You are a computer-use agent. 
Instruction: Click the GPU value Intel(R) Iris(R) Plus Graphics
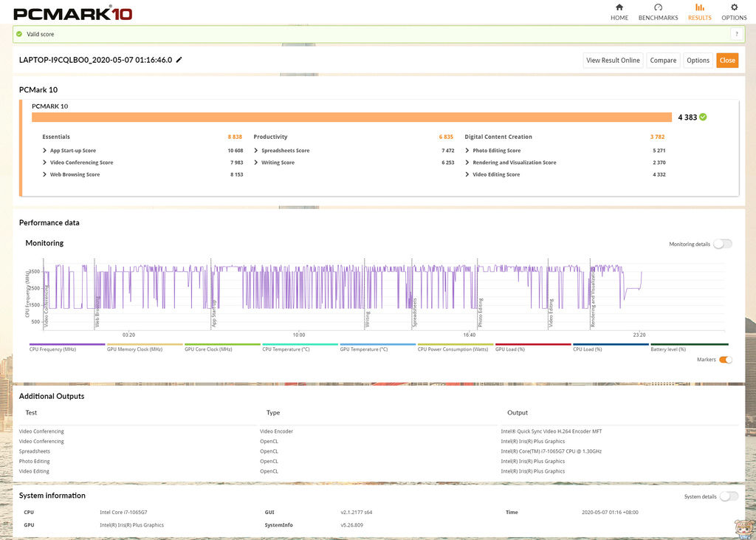point(131,525)
